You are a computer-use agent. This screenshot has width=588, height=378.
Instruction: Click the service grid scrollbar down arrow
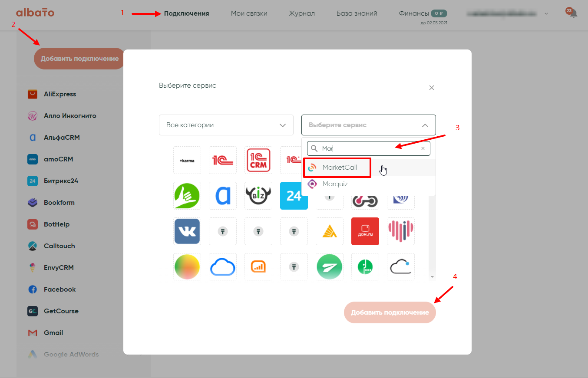pyautogui.click(x=432, y=276)
